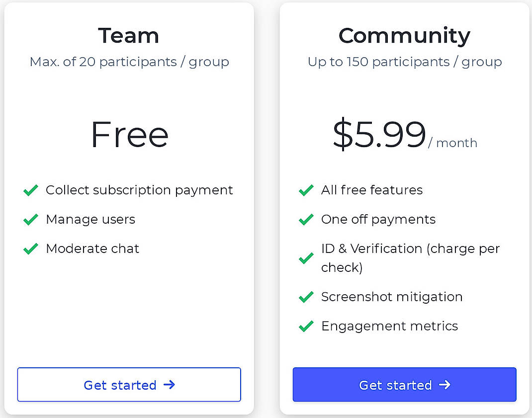Select the Team plan heading
The width and height of the screenshot is (532, 418).
(x=129, y=35)
